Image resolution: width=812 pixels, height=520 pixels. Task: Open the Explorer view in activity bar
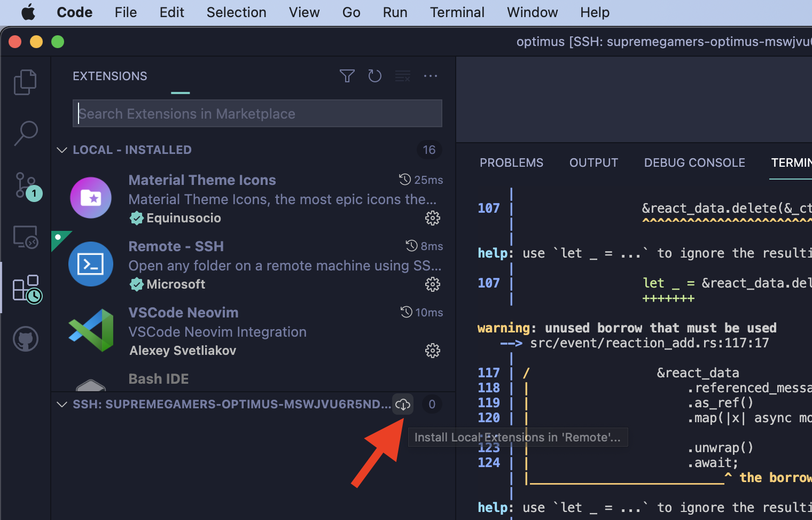[x=25, y=82]
